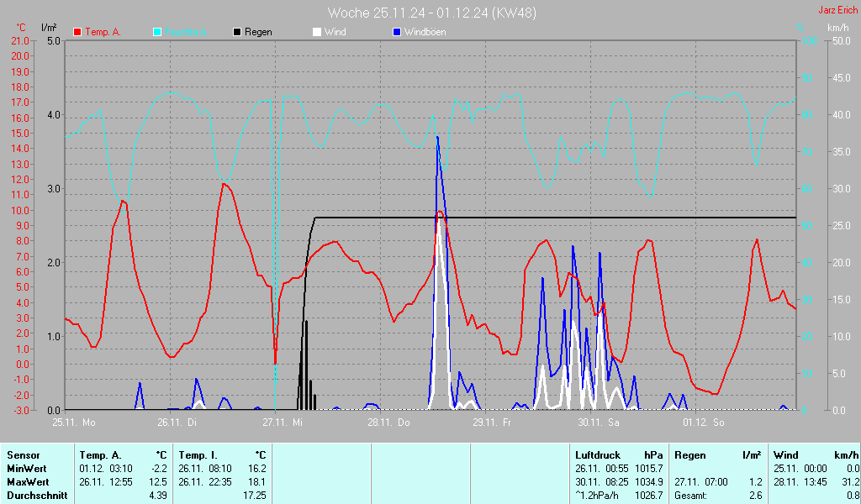Click the cyan humidity legend swatch
Viewport: 861px width, 504px height.
(157, 32)
